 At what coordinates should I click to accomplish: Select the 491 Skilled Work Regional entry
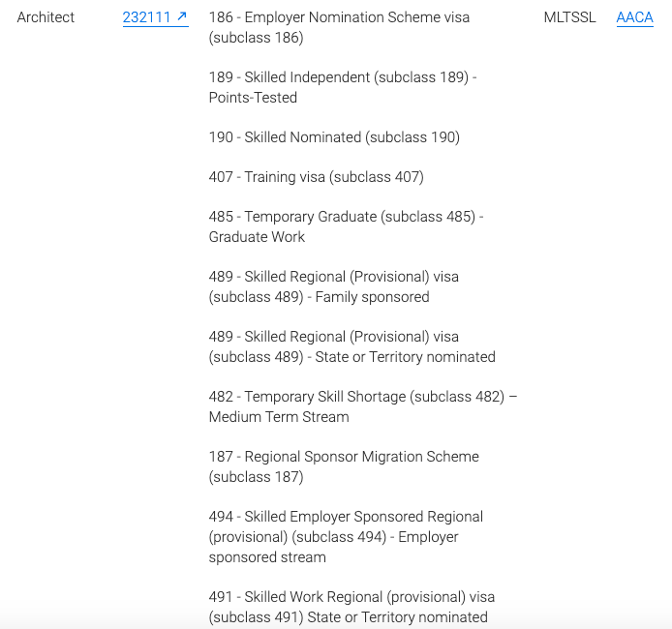[351, 607]
